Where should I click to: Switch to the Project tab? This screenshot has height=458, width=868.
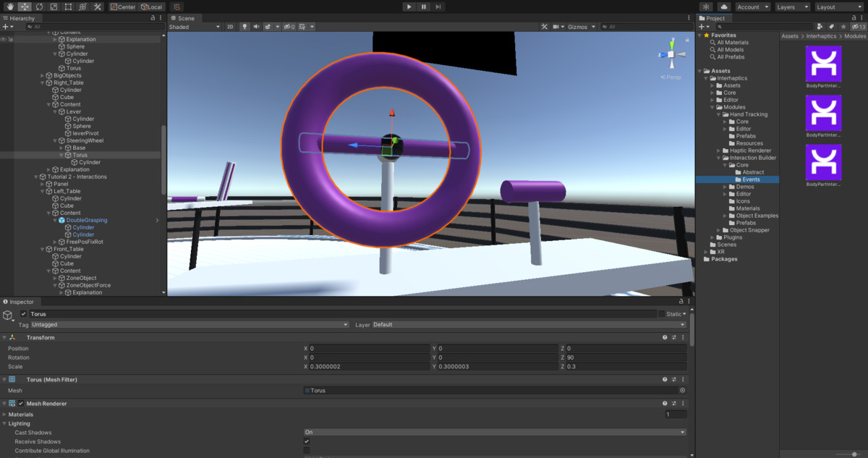pos(713,18)
